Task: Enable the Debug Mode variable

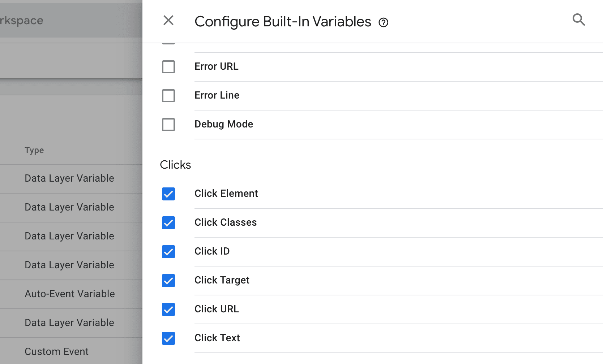Action: (168, 125)
